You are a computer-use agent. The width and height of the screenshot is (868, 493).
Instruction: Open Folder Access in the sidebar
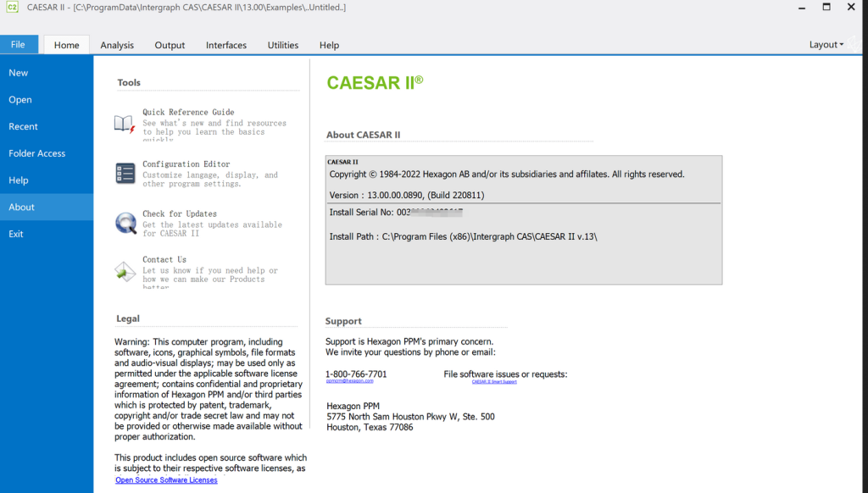point(37,153)
